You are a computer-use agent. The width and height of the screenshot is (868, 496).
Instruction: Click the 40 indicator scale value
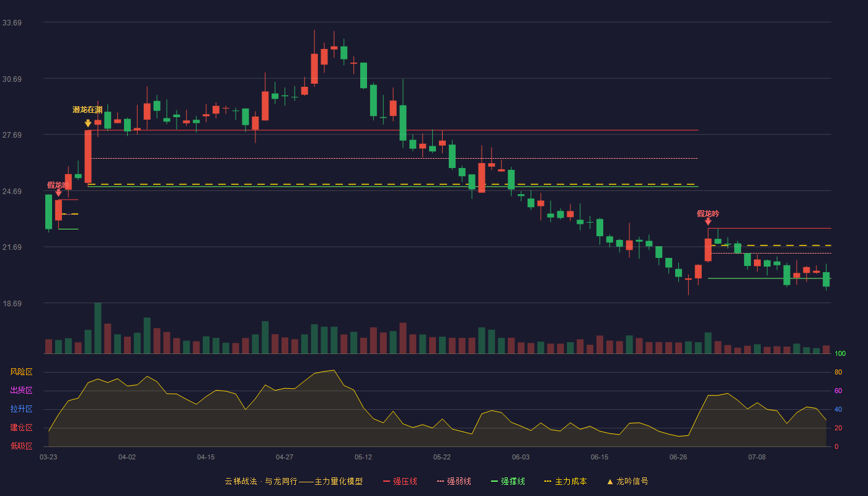(838, 409)
